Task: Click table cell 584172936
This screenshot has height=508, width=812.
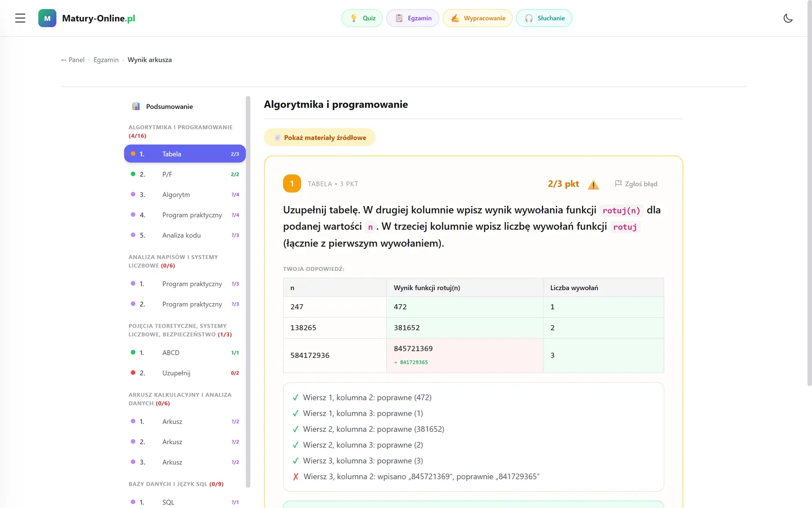Action: click(x=335, y=356)
